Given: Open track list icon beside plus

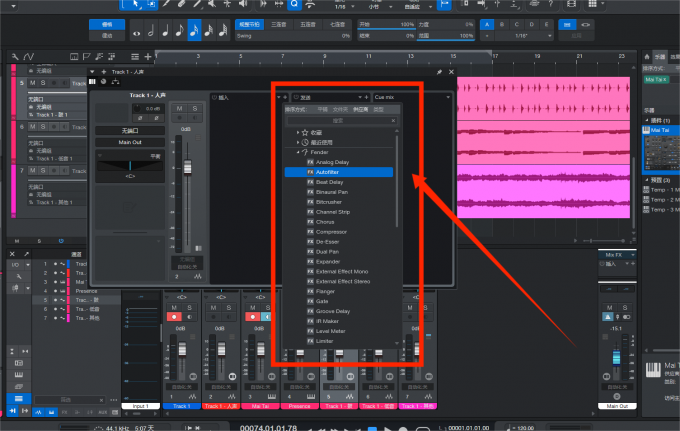Looking at the screenshot, I should (x=135, y=56).
